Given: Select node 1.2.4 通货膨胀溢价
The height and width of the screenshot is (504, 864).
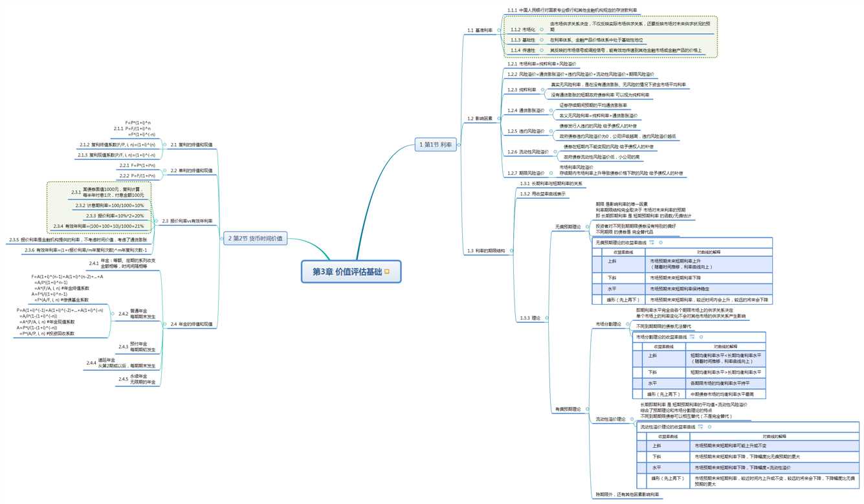Looking at the screenshot, I should [526, 110].
